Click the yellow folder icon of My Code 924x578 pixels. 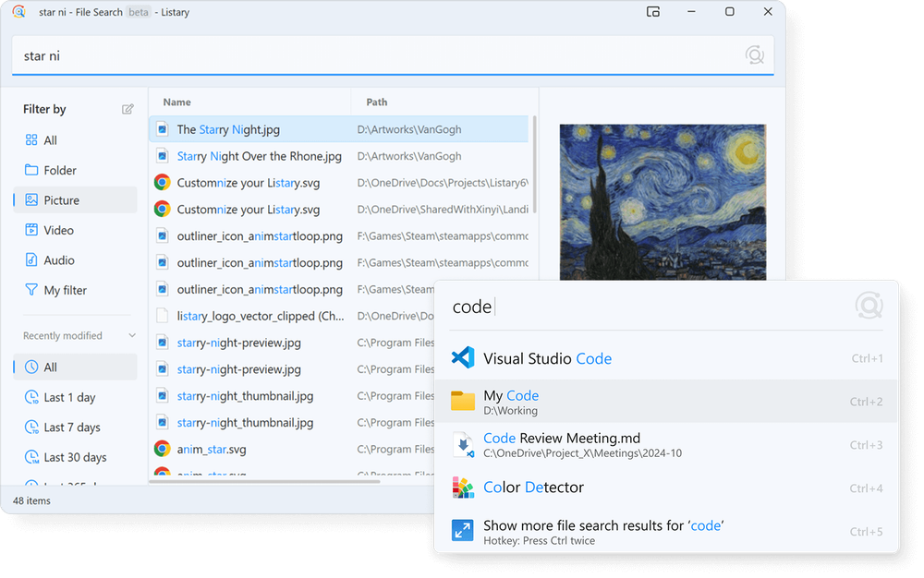pyautogui.click(x=463, y=401)
